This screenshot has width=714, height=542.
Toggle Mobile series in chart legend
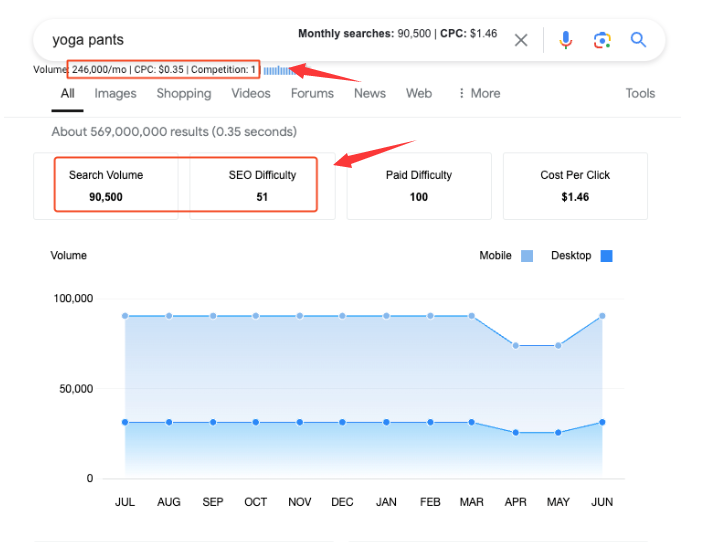526,256
